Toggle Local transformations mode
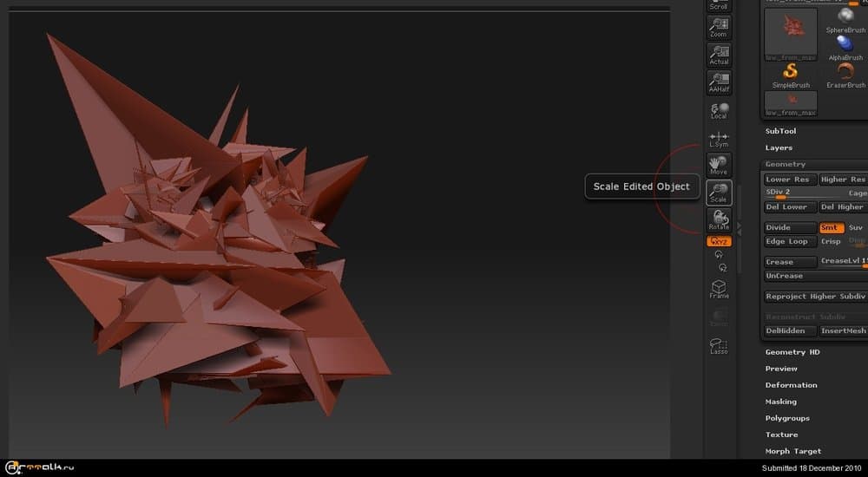The width and height of the screenshot is (868, 477). click(x=719, y=110)
